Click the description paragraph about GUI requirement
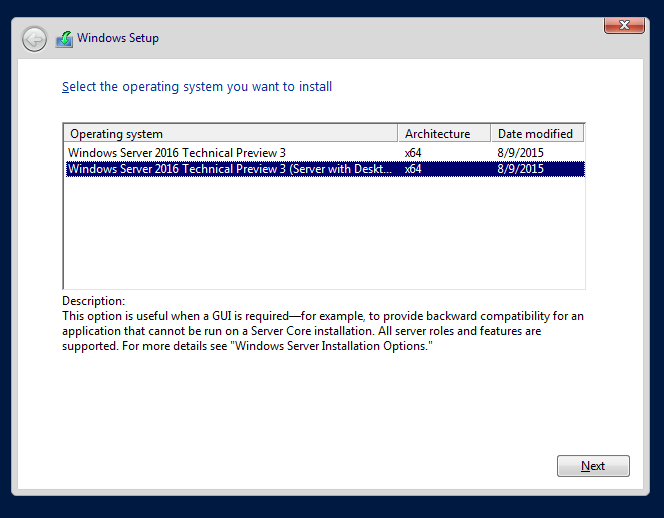664x518 pixels. tap(323, 331)
